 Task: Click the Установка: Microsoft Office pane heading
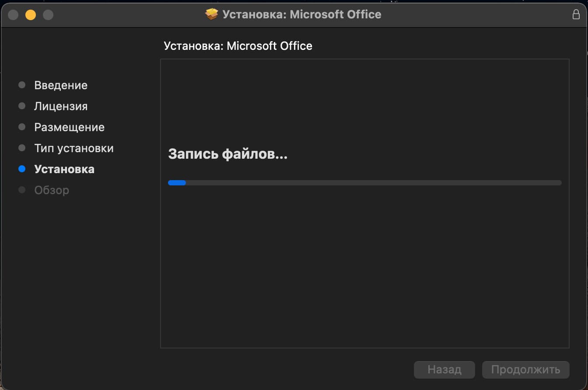[238, 46]
